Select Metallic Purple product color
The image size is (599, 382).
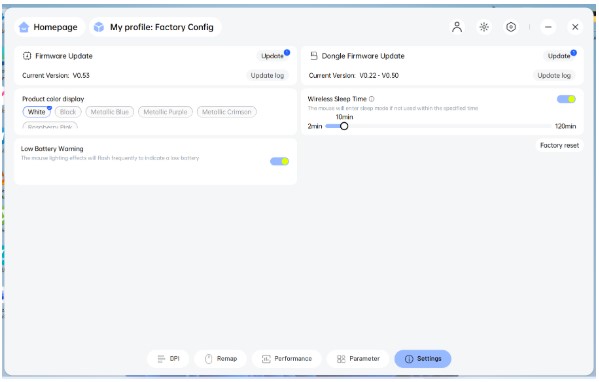tap(165, 112)
